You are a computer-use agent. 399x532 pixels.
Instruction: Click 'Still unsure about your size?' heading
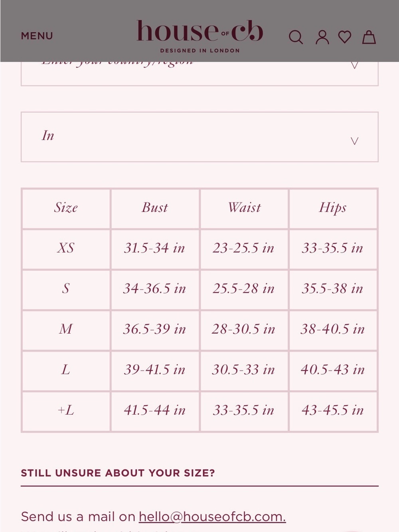(118, 473)
